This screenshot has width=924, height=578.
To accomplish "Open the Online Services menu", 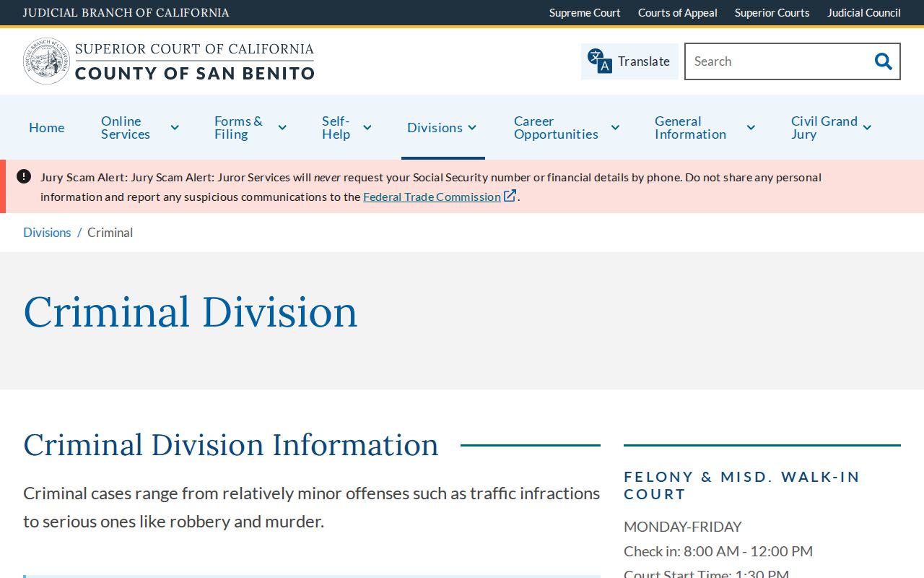I will pyautogui.click(x=126, y=128).
